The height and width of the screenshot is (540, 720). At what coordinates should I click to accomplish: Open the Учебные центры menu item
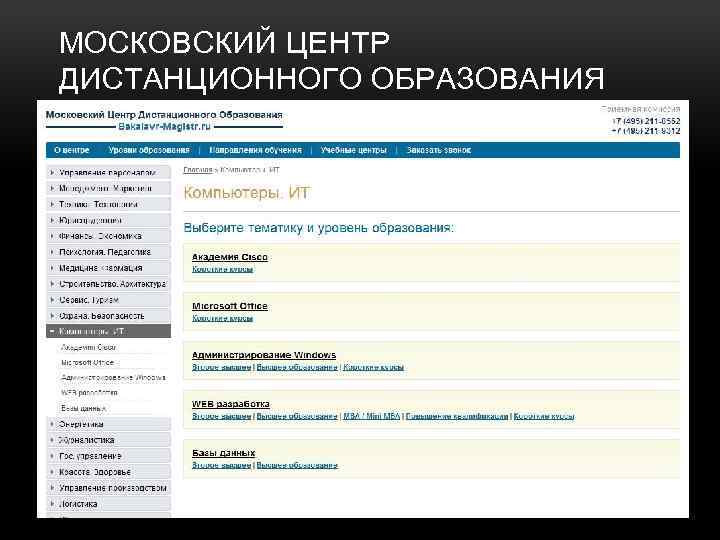click(354, 150)
